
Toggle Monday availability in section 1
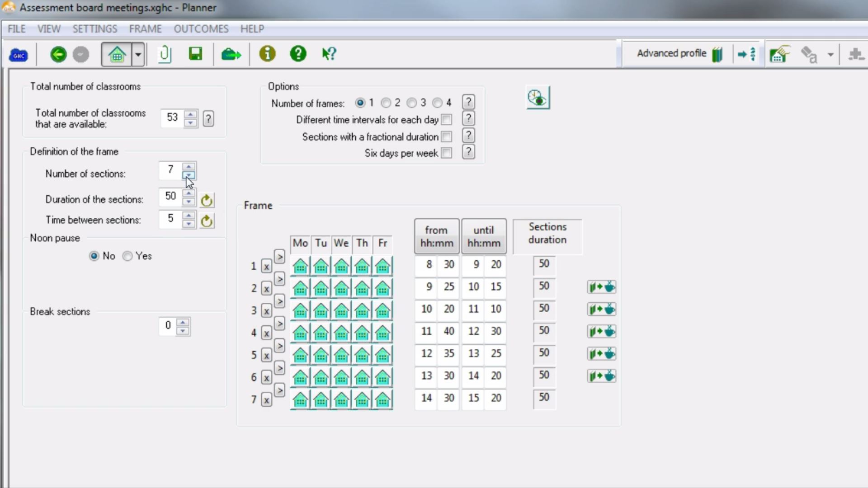point(300,266)
